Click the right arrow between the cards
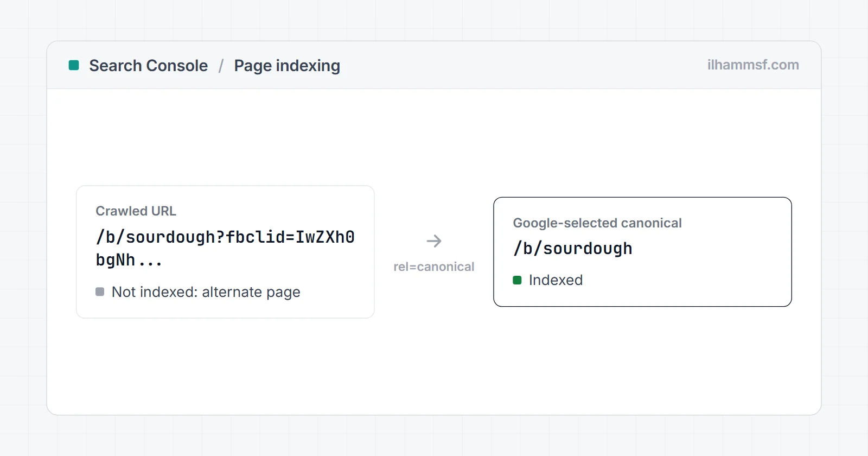The height and width of the screenshot is (456, 868). pyautogui.click(x=434, y=240)
